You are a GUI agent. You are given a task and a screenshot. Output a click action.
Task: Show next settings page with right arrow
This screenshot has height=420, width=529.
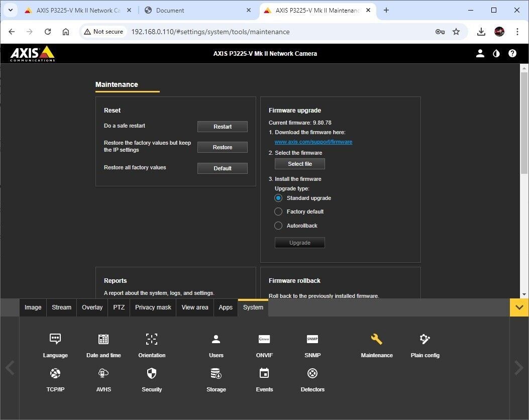pyautogui.click(x=518, y=368)
